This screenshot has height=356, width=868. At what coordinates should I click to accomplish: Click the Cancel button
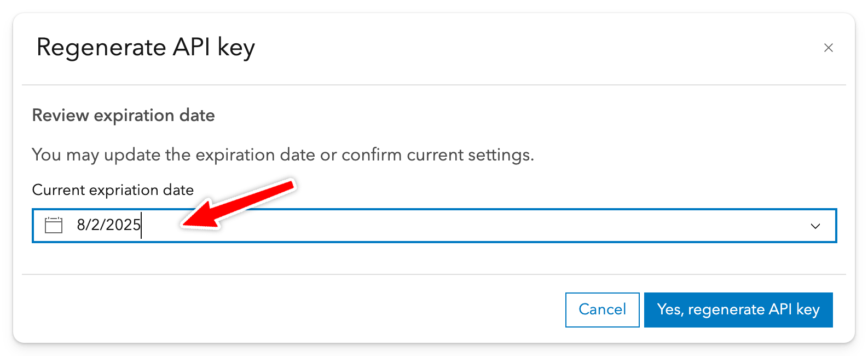pyautogui.click(x=602, y=309)
